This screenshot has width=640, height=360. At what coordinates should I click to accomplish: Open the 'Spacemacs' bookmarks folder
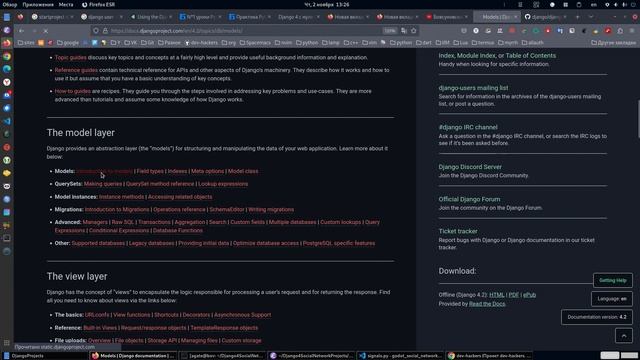[255, 42]
